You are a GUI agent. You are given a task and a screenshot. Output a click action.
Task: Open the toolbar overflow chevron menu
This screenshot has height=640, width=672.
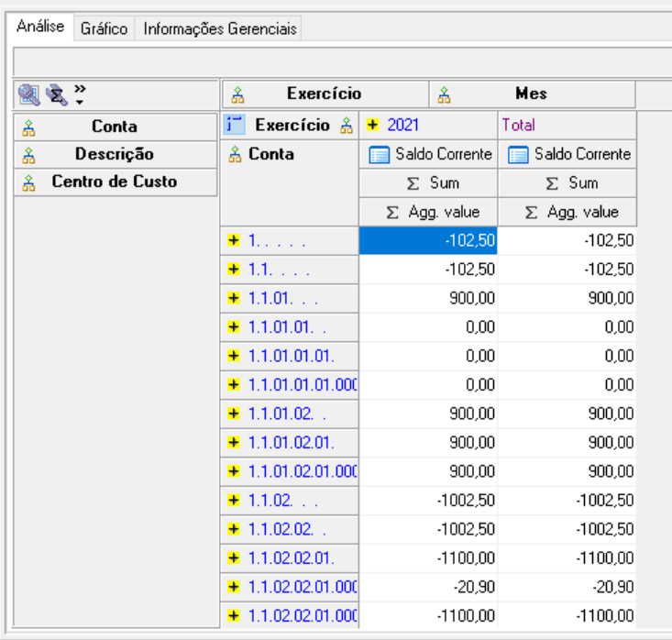click(80, 94)
